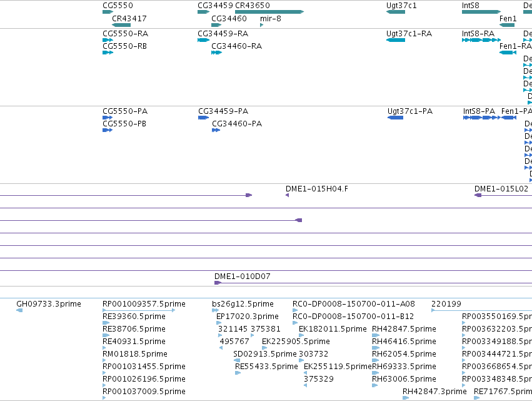Click the EK255119.5prime EST label
The image size is (532, 401).
(x=338, y=367)
